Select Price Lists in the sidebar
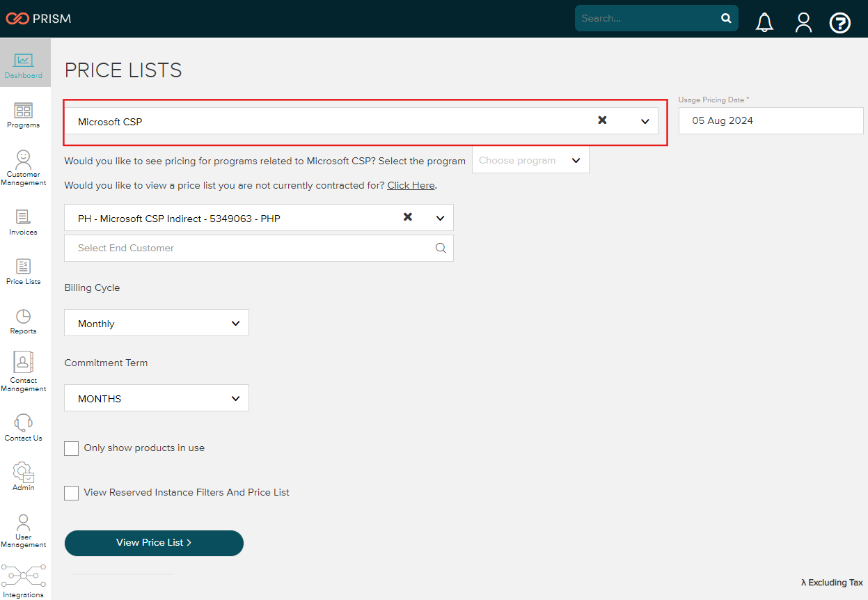 (x=24, y=272)
